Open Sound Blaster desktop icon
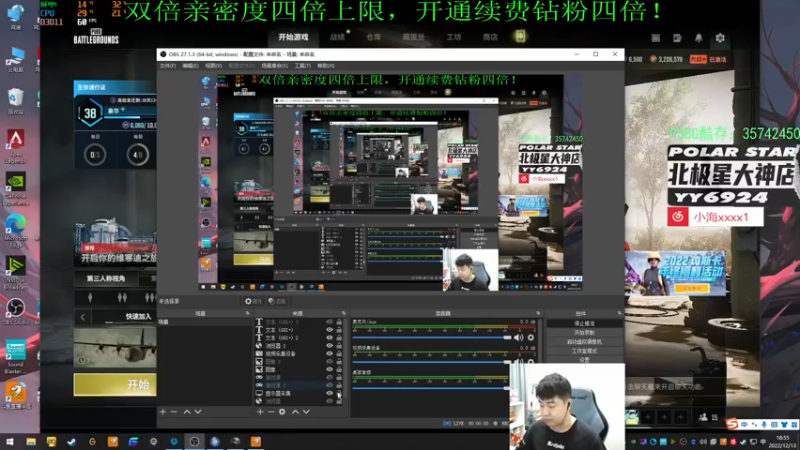 pos(15,357)
